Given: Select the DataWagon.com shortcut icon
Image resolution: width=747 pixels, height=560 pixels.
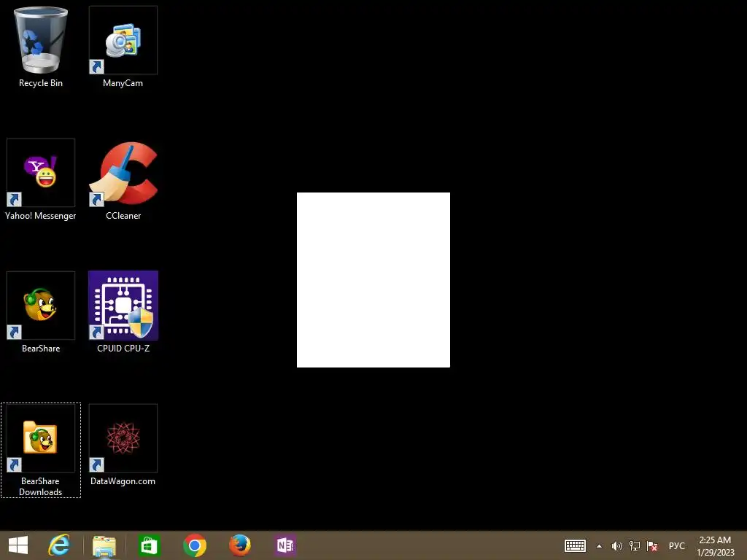Looking at the screenshot, I should 123,438.
